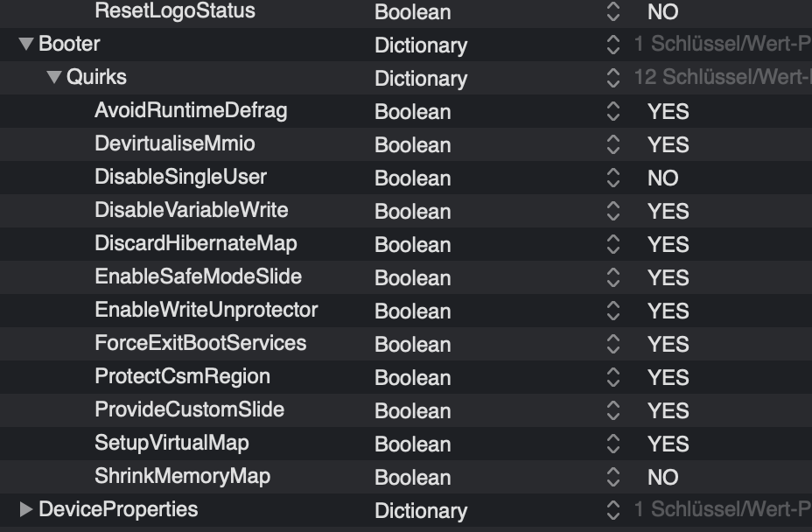Viewport: 812px width, 532px height.
Task: Click type stepper on DisableSingleUser row
Action: pyautogui.click(x=612, y=178)
